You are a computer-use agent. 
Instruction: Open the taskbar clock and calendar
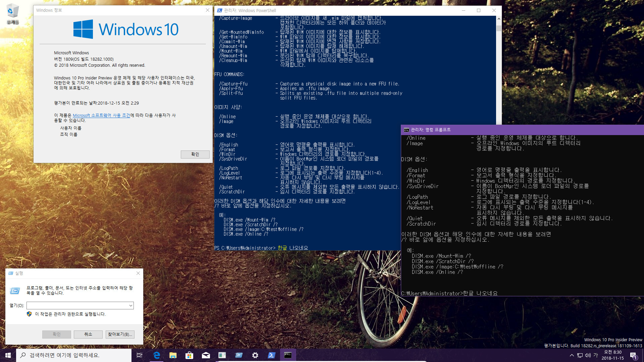click(613, 355)
